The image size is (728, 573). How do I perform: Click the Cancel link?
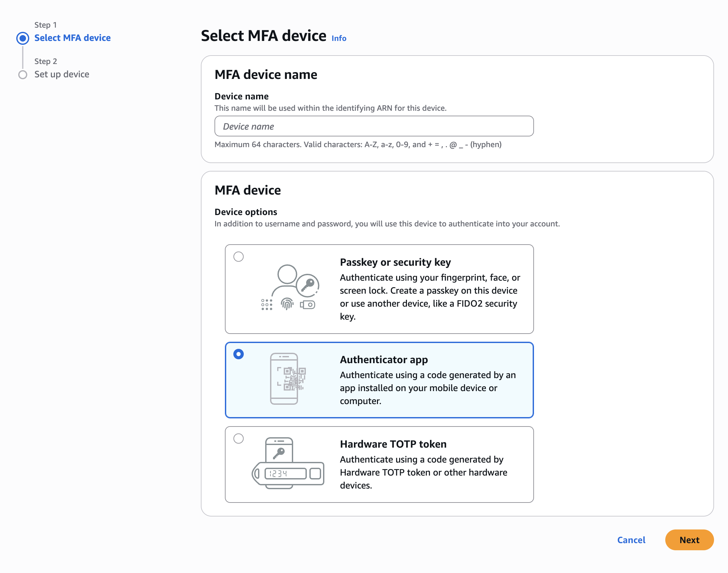(631, 540)
